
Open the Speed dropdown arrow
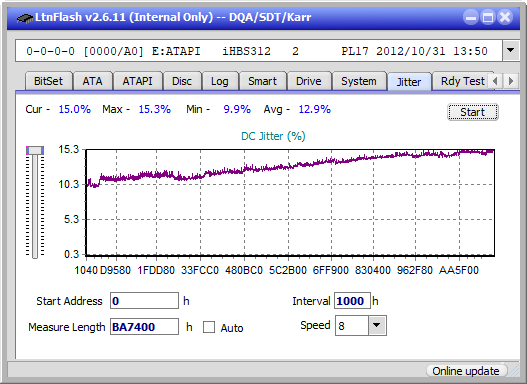pos(377,325)
